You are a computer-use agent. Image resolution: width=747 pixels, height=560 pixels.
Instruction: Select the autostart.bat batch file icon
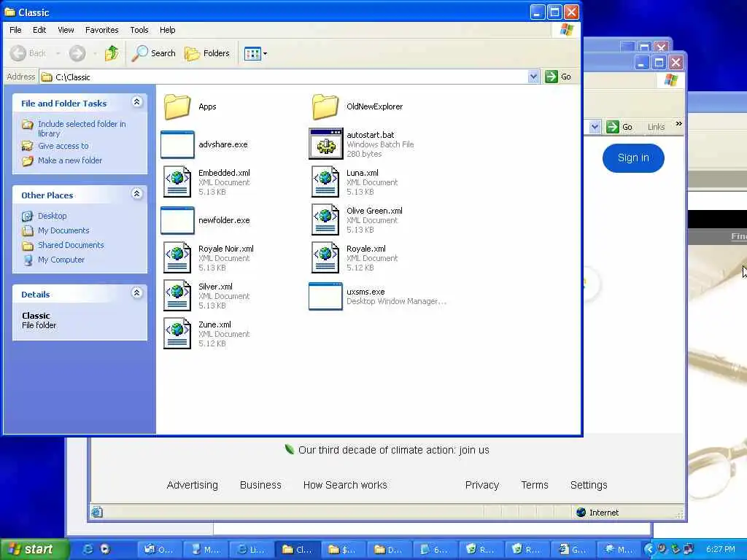(326, 144)
